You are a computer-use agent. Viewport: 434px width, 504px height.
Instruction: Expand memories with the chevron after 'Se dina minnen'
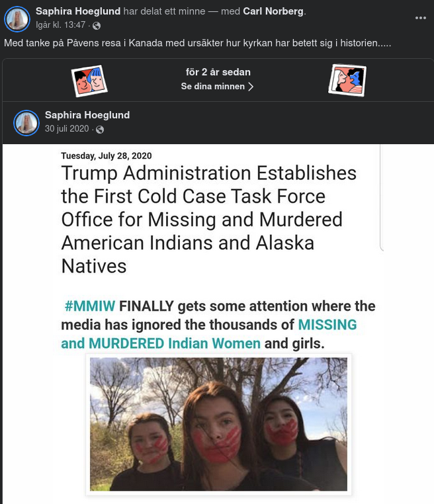(251, 87)
